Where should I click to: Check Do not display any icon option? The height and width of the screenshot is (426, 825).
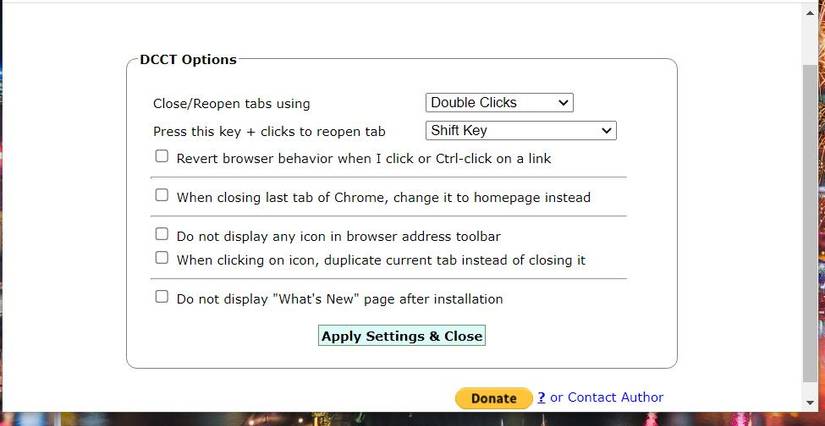[x=162, y=235]
